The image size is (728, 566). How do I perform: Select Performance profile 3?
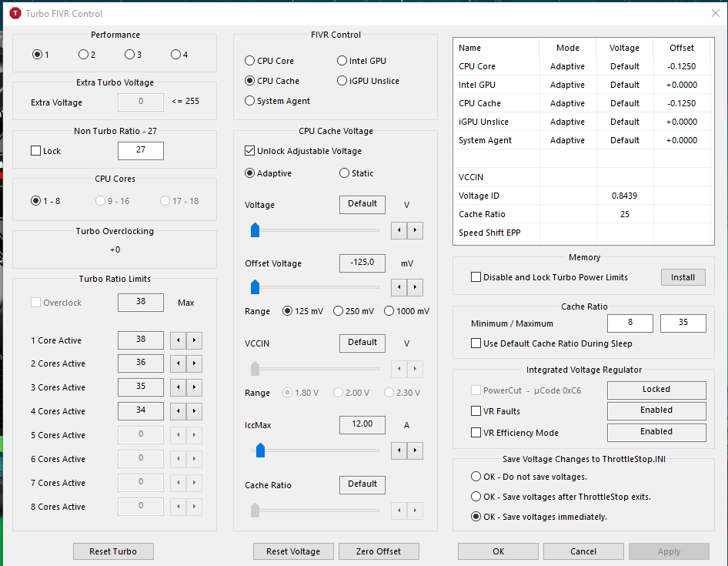coord(133,55)
